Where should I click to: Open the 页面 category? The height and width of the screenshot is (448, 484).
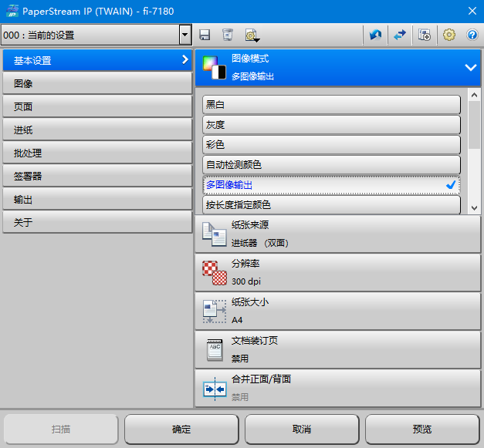click(97, 106)
